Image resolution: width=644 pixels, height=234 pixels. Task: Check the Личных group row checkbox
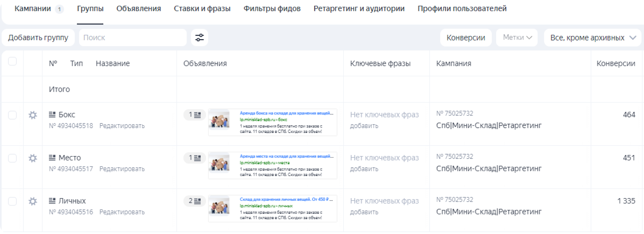(12, 201)
